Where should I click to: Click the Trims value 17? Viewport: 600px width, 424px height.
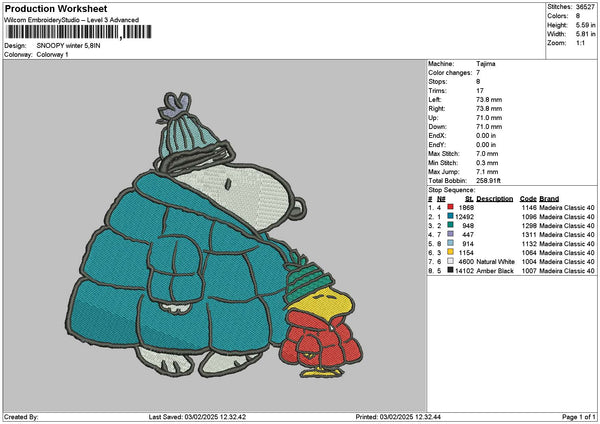(x=480, y=91)
